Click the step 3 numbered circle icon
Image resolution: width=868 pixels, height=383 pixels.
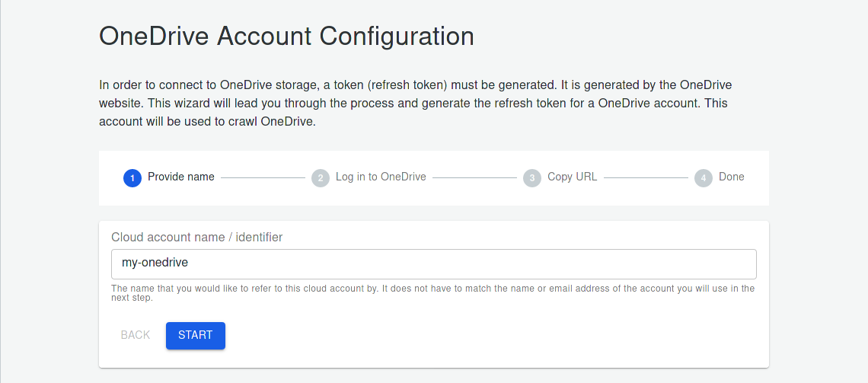[532, 178]
